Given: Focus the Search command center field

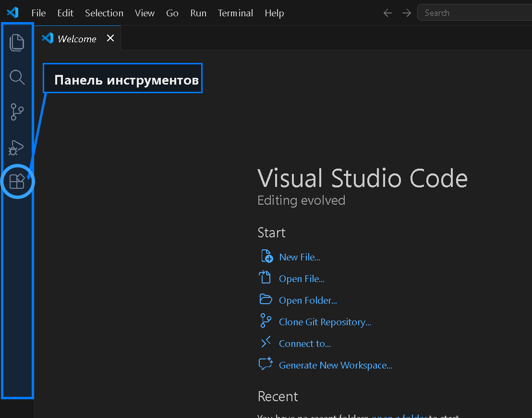Looking at the screenshot, I should coord(474,13).
